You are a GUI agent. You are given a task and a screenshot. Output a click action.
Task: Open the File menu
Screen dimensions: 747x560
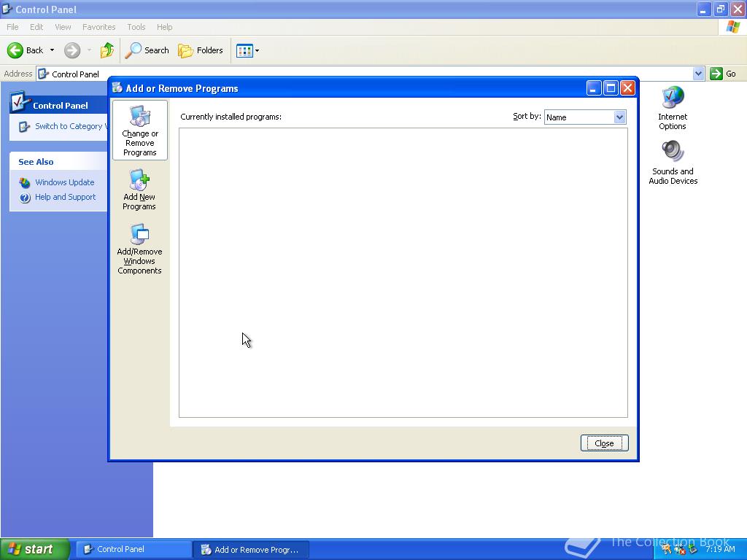[12, 27]
